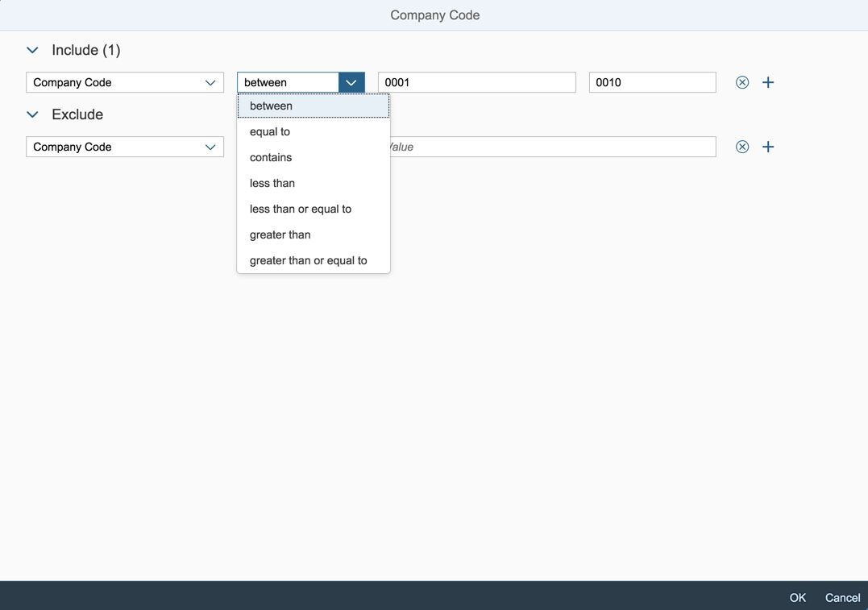Add a new Exclude condition row
Screen dimensions: 868x610
pyautogui.click(x=768, y=147)
